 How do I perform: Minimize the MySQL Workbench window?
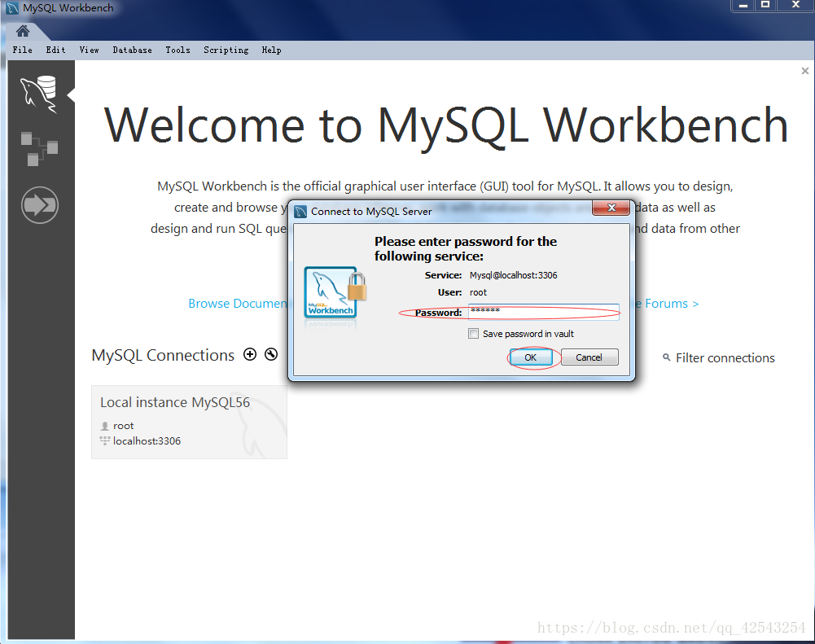pos(743,6)
